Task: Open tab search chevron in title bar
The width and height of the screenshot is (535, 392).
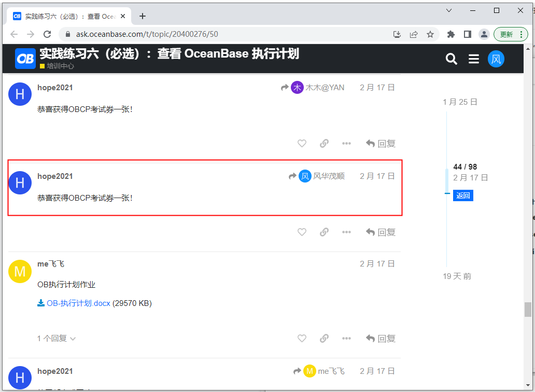Action: 449,10
